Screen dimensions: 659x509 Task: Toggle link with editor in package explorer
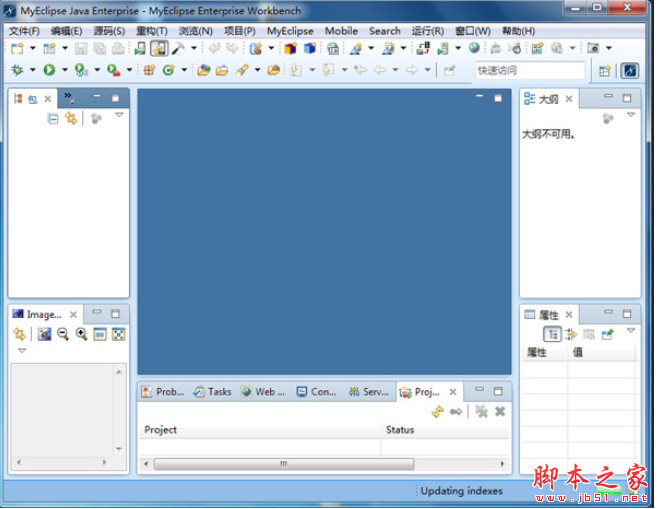[x=71, y=119]
